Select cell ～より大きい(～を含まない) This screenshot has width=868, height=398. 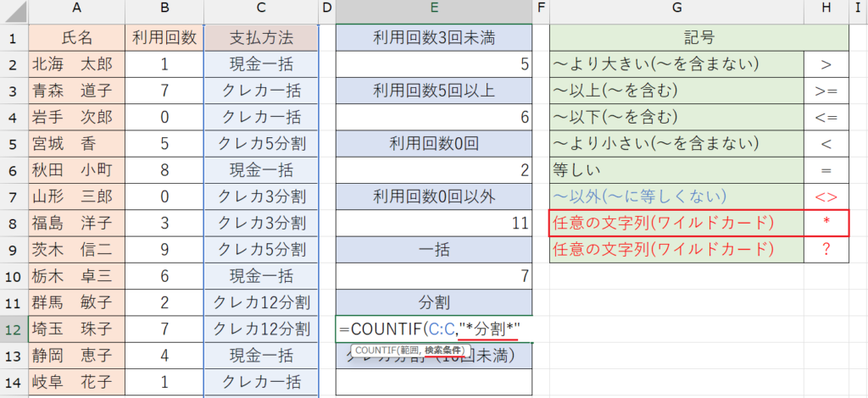tap(676, 64)
